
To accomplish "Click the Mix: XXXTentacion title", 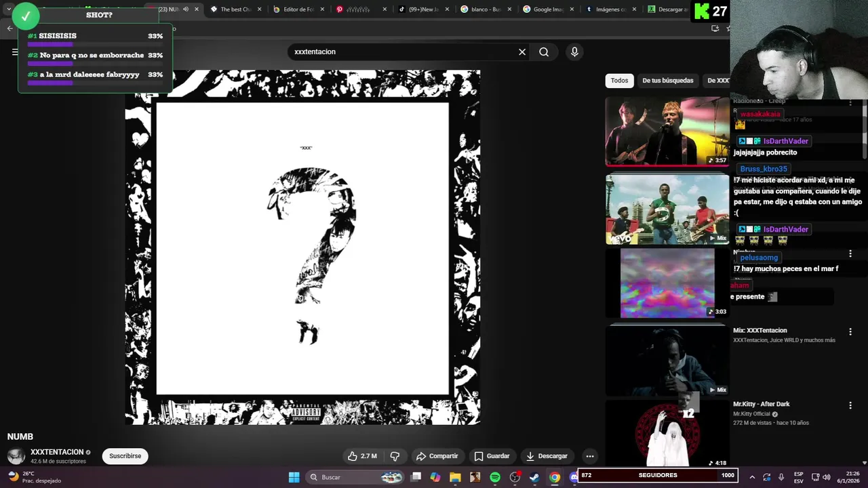I will coord(760,331).
